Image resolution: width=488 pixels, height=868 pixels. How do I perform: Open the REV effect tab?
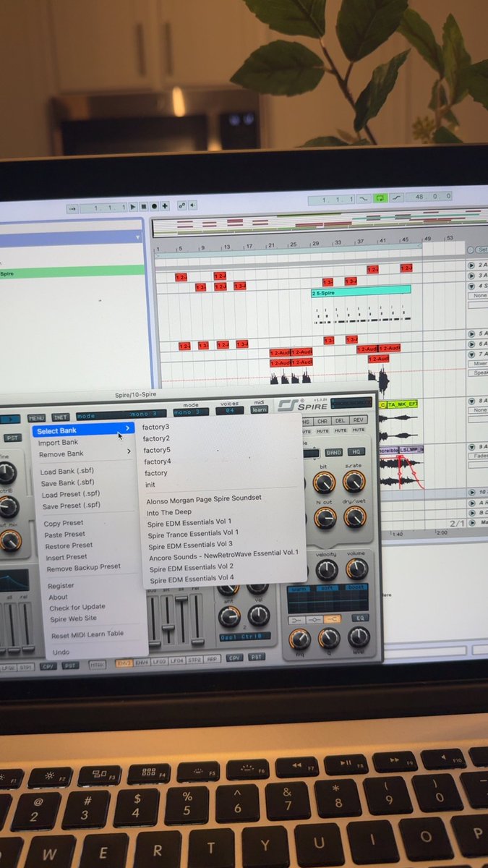359,420
